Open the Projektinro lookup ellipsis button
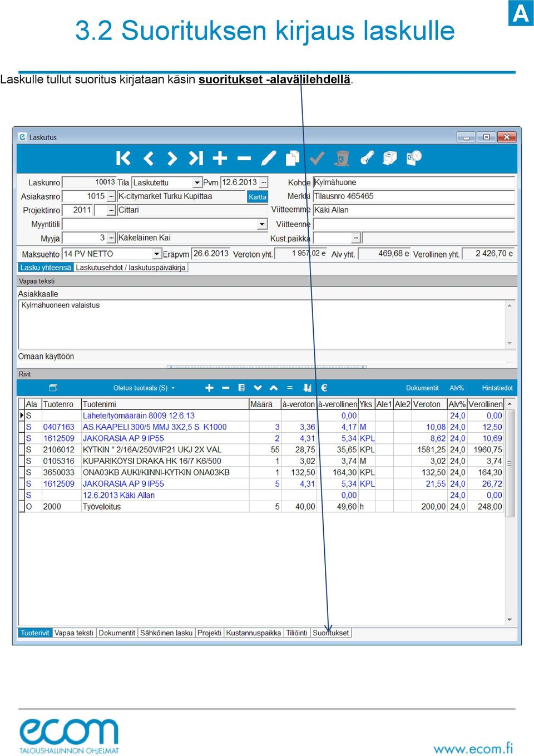 111,210
